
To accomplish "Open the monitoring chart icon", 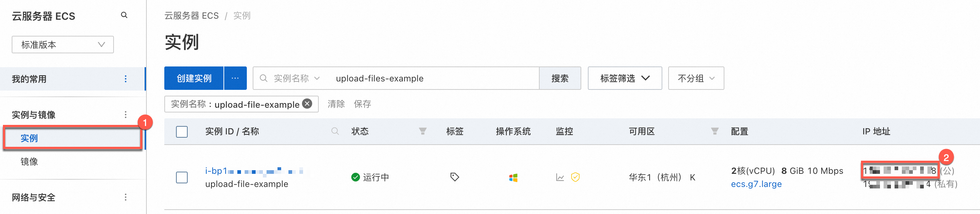I will (560, 177).
